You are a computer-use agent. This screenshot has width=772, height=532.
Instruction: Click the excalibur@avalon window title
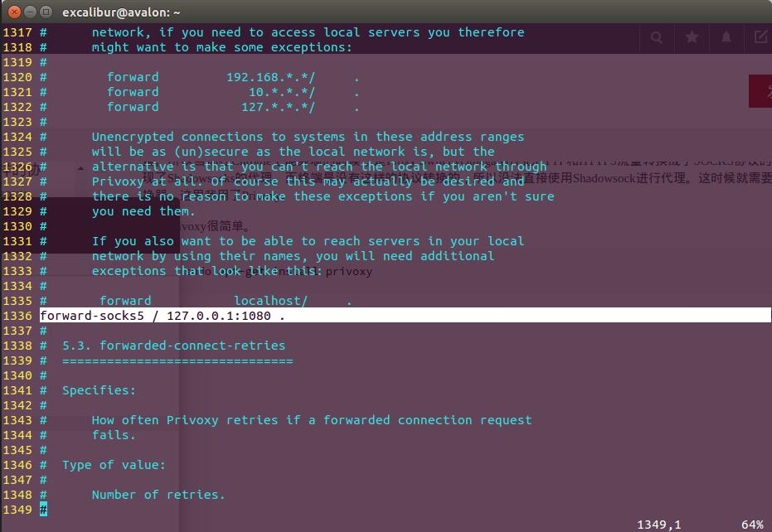121,12
